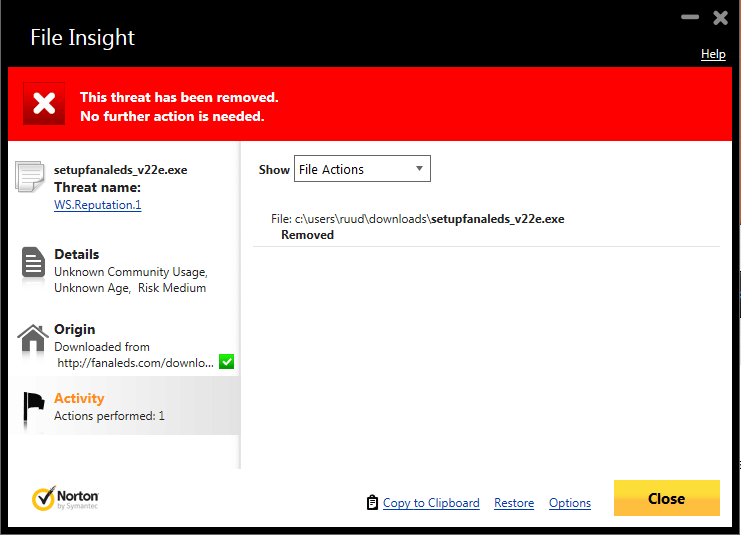This screenshot has width=741, height=535.
Task: Click the red X threat status icon
Action: click(44, 104)
